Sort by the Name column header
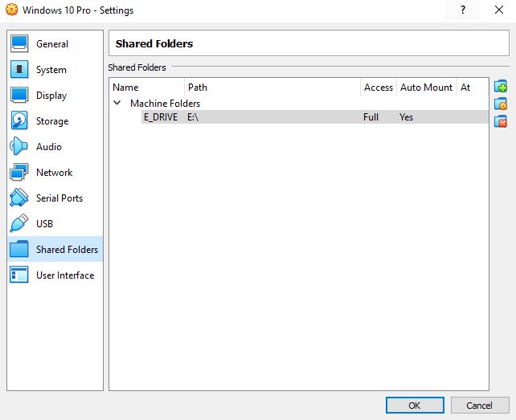Screen dimensions: 516x420 coord(147,88)
